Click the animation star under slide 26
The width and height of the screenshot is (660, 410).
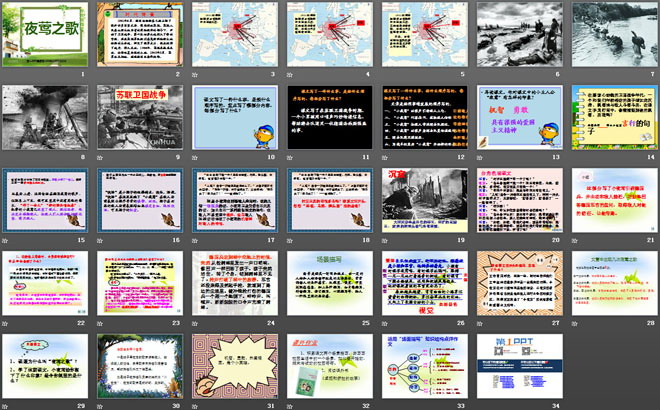[x=385, y=324]
